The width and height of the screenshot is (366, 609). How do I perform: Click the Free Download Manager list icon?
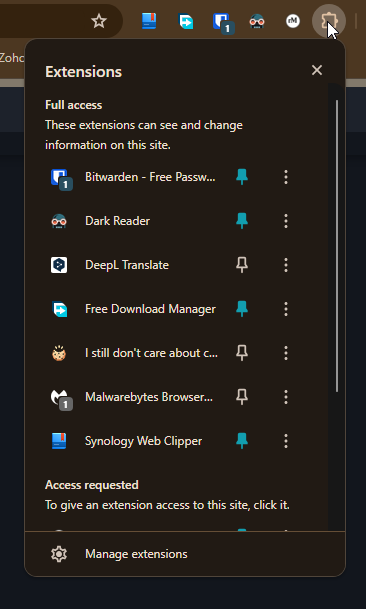pos(59,309)
